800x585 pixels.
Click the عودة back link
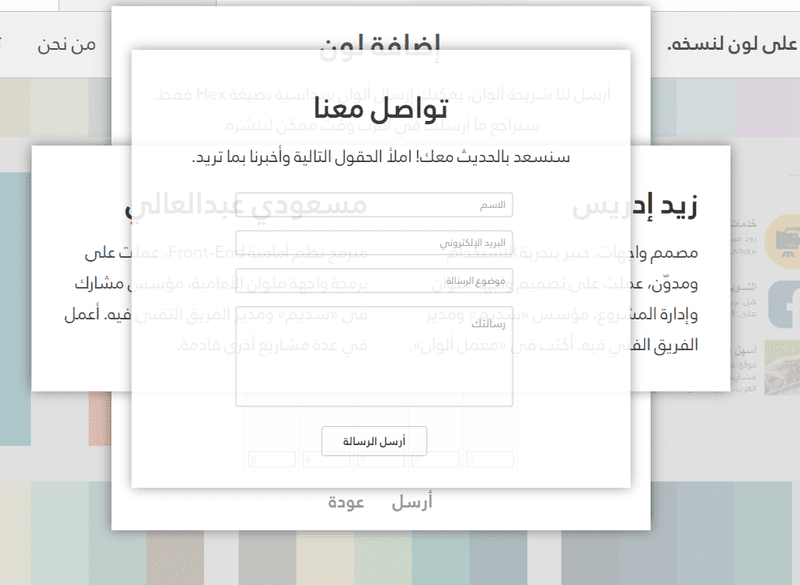(346, 502)
